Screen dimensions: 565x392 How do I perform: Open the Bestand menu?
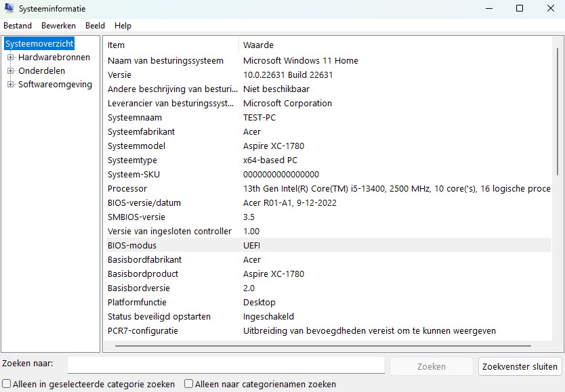(x=18, y=26)
